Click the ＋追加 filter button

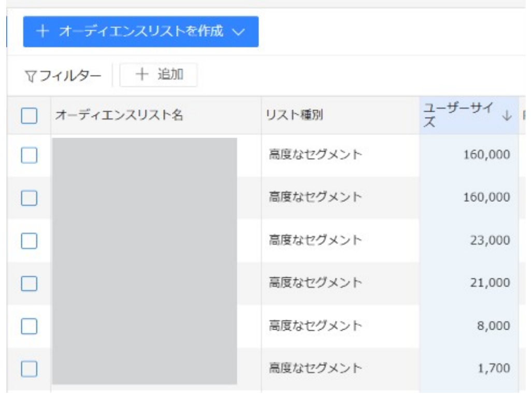click(159, 75)
